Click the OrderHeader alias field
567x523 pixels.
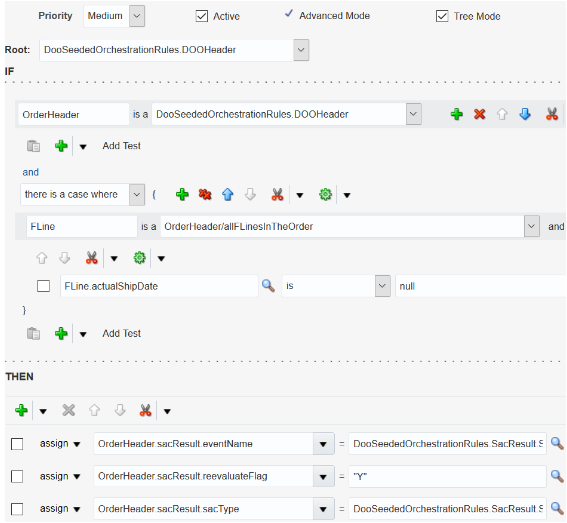[74, 114]
